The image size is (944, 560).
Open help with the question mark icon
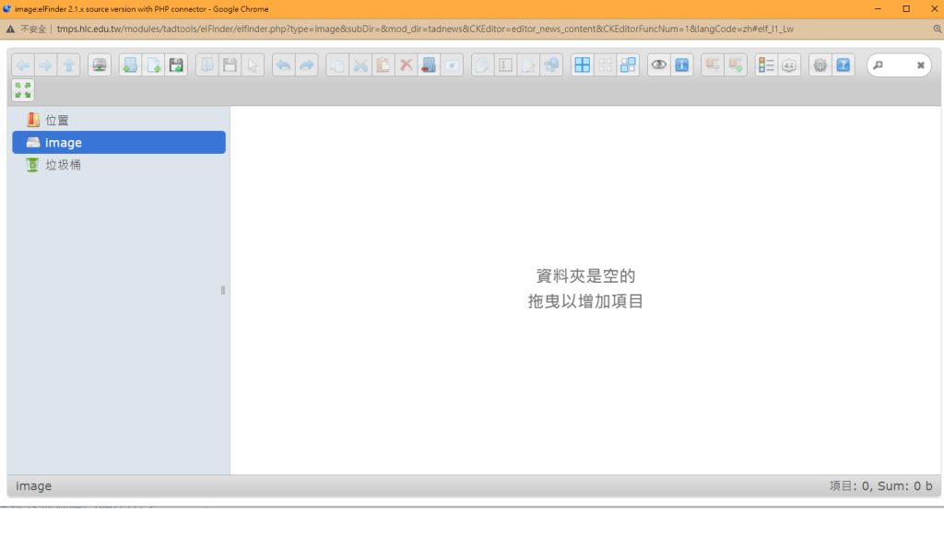tap(843, 65)
